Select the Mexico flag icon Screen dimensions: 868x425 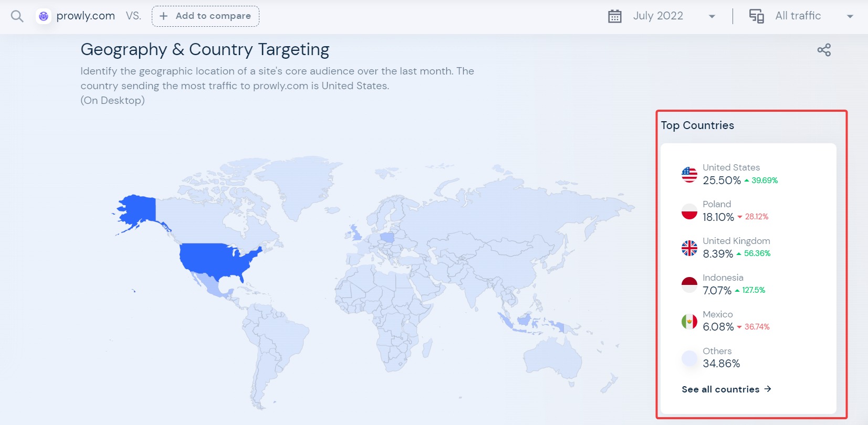click(x=689, y=321)
